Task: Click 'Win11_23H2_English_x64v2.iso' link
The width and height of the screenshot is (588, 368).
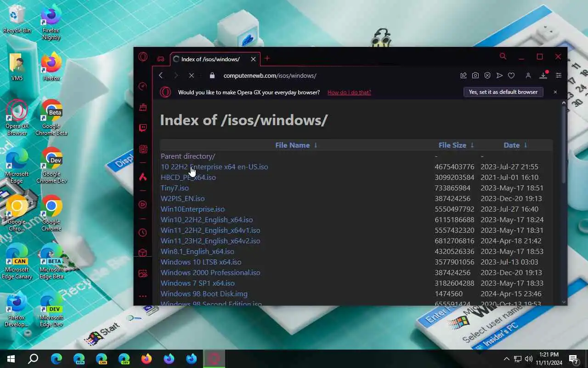Action: click(x=210, y=241)
